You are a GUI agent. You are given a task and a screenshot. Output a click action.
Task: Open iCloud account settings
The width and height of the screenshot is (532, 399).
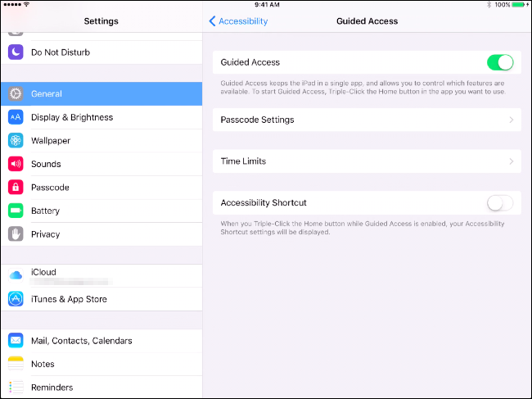click(x=101, y=276)
